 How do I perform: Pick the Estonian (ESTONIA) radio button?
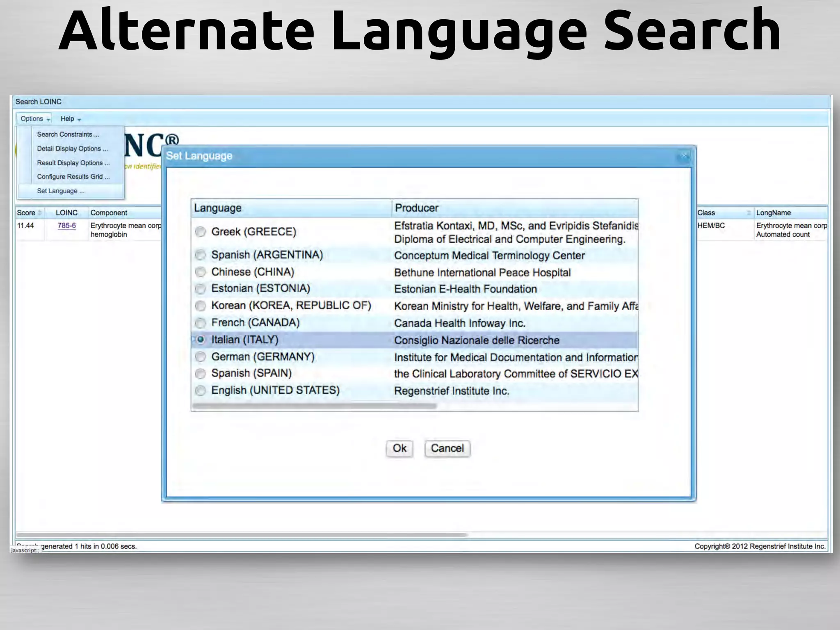(x=200, y=289)
